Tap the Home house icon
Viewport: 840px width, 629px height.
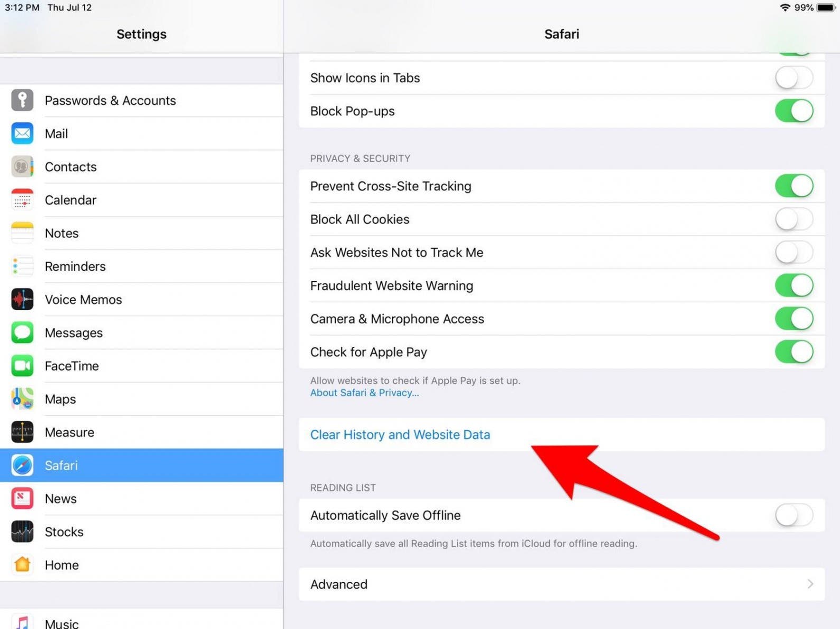pos(22,565)
